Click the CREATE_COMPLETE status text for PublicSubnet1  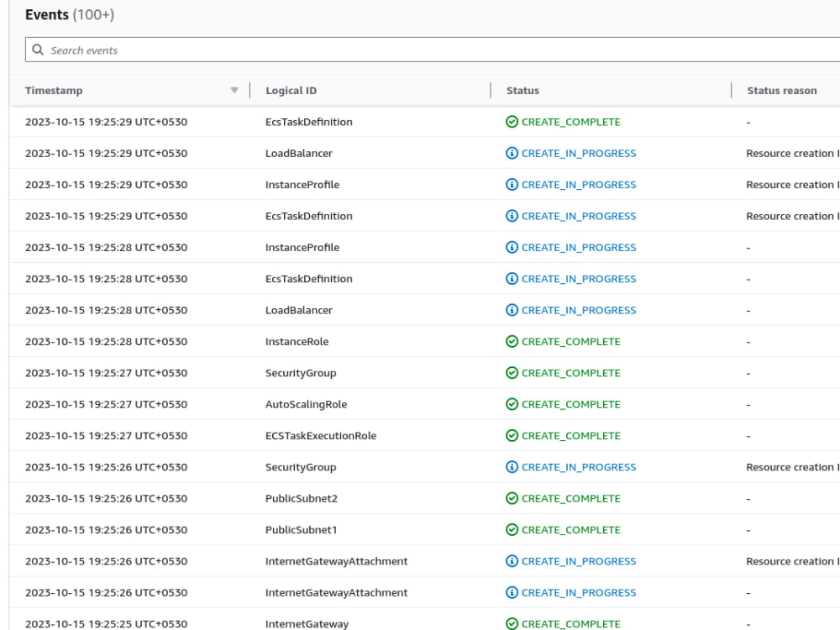571,530
